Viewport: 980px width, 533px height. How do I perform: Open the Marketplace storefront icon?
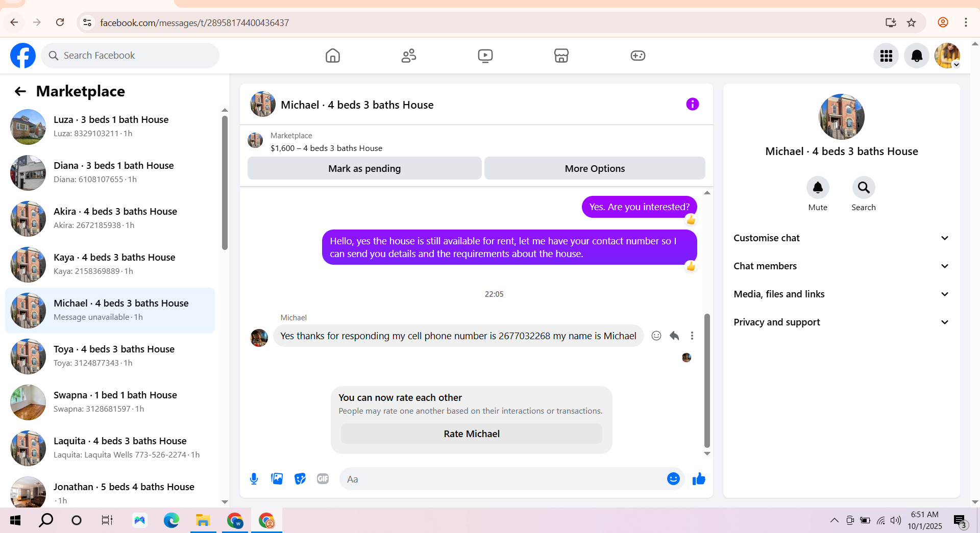click(561, 56)
